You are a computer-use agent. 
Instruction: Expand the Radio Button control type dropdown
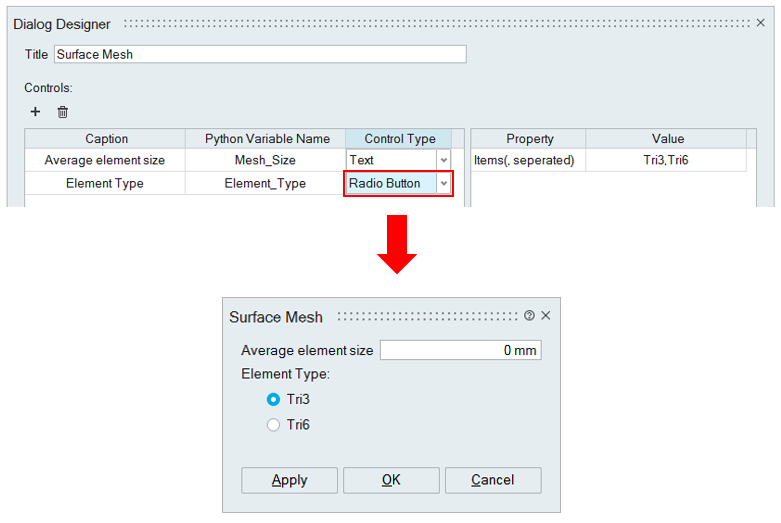click(444, 184)
